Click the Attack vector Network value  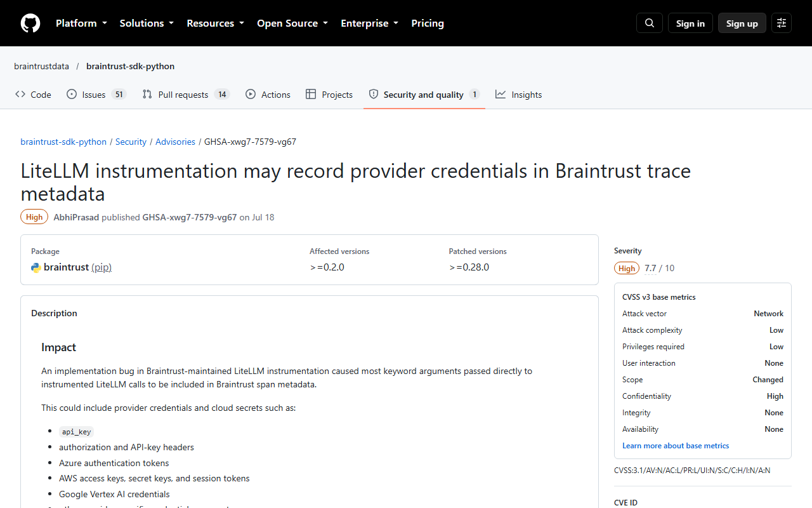(768, 314)
